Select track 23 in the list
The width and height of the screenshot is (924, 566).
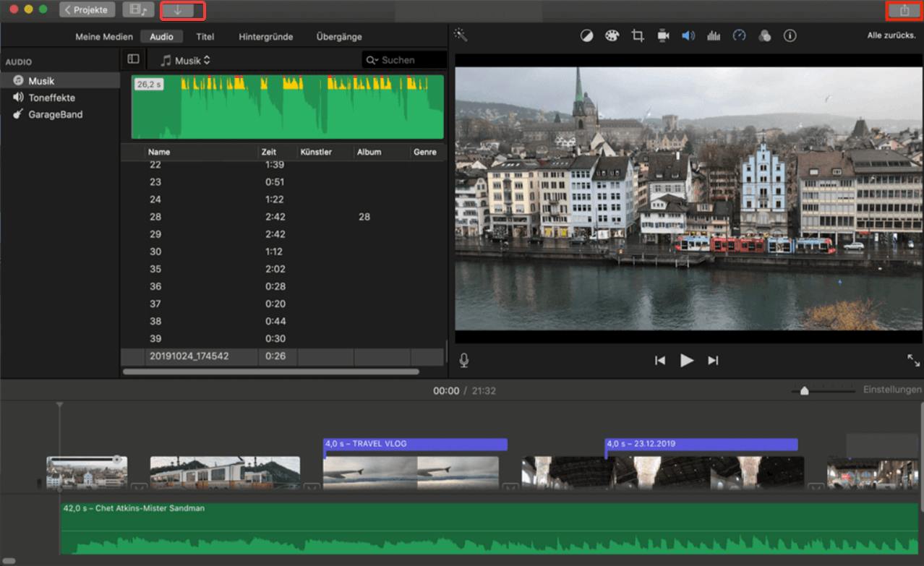point(282,182)
